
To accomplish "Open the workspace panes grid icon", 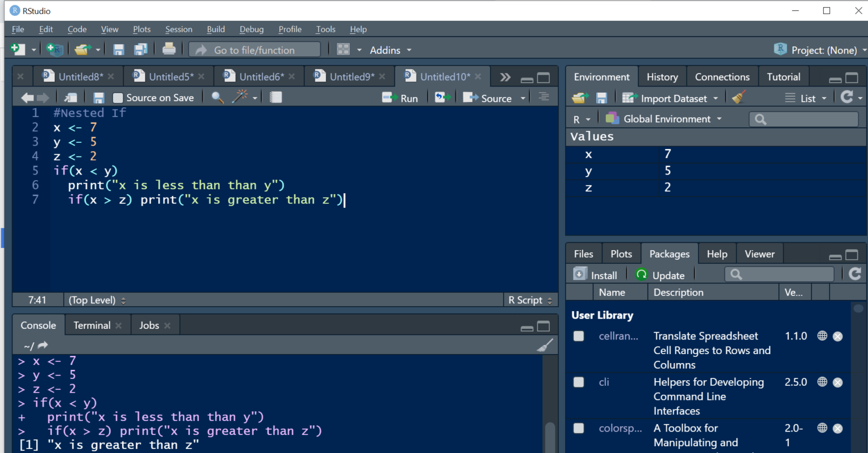I will pos(343,50).
